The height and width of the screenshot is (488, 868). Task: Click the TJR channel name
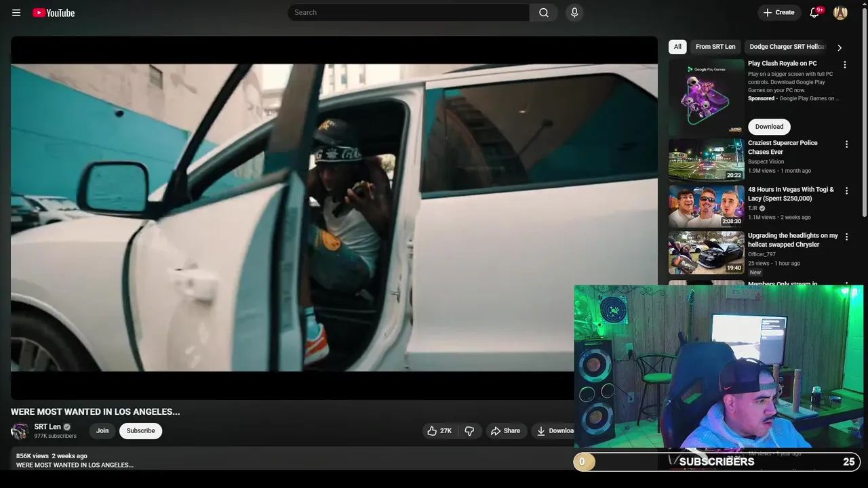pos(753,208)
